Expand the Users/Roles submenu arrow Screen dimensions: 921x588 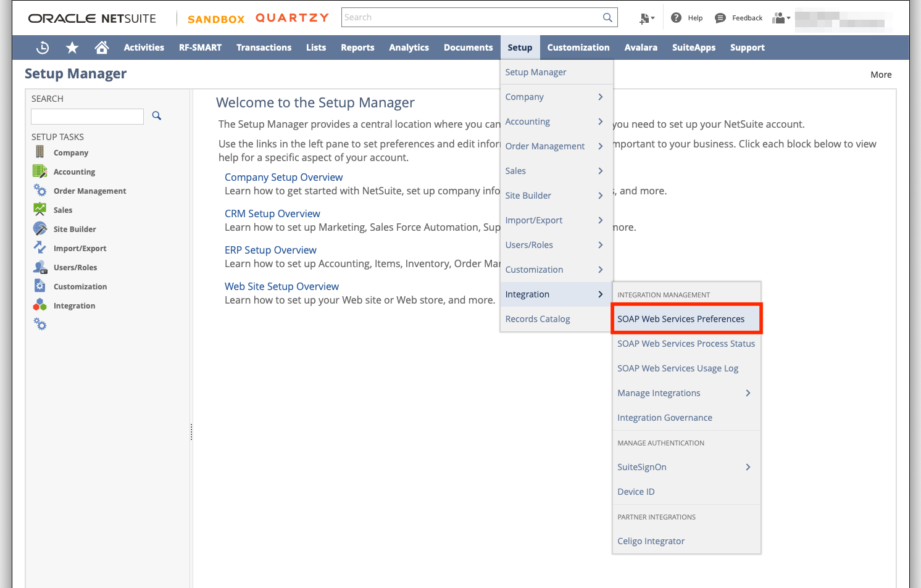[x=600, y=245]
